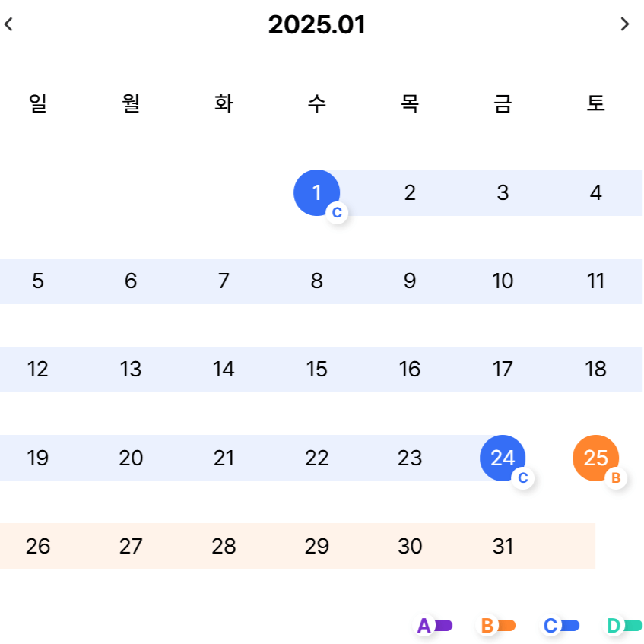Select date 31 in the last row
This screenshot has width=644, height=644.
click(503, 546)
